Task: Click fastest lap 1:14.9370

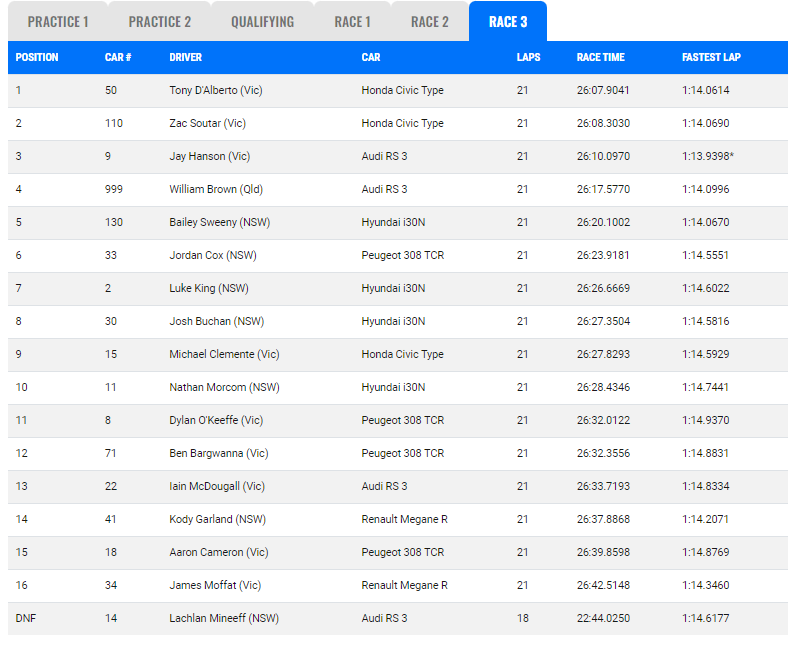Action: [x=705, y=420]
